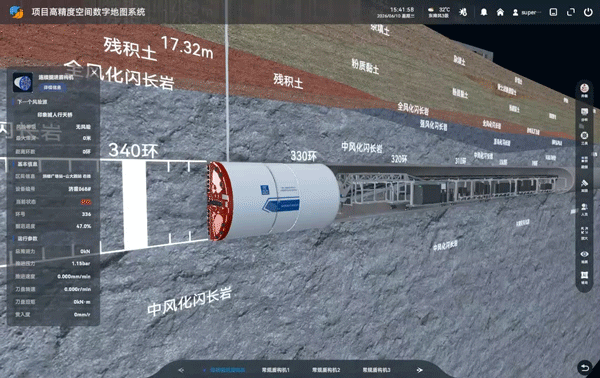Click the '336' ring number value in panel
This screenshot has width=600, height=378.
coord(86,214)
